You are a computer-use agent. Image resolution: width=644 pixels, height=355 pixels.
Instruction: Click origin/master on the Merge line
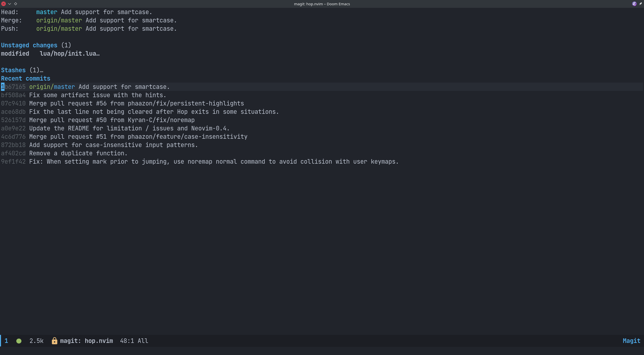(59, 20)
